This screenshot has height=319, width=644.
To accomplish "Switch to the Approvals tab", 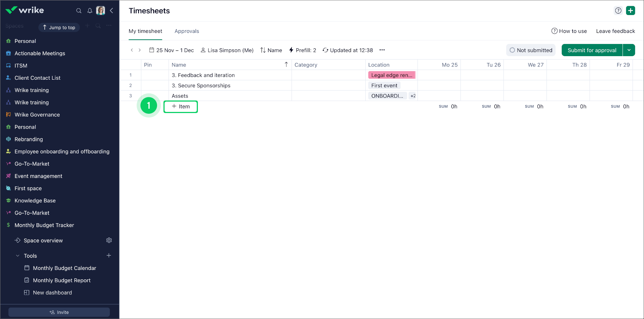I will pyautogui.click(x=187, y=31).
